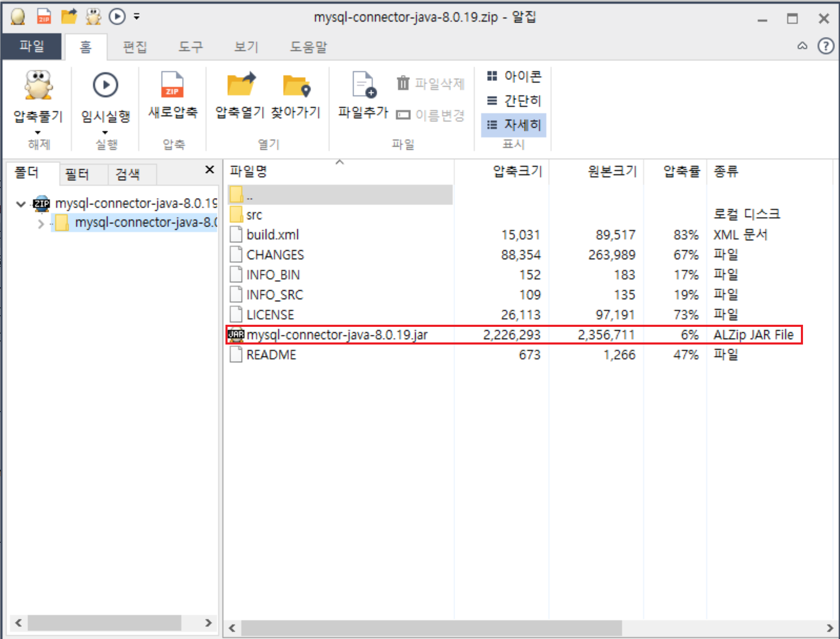Image resolution: width=840 pixels, height=639 pixels.
Task: Click the file list horizontal scrollbar thumb
Action: coord(431,628)
